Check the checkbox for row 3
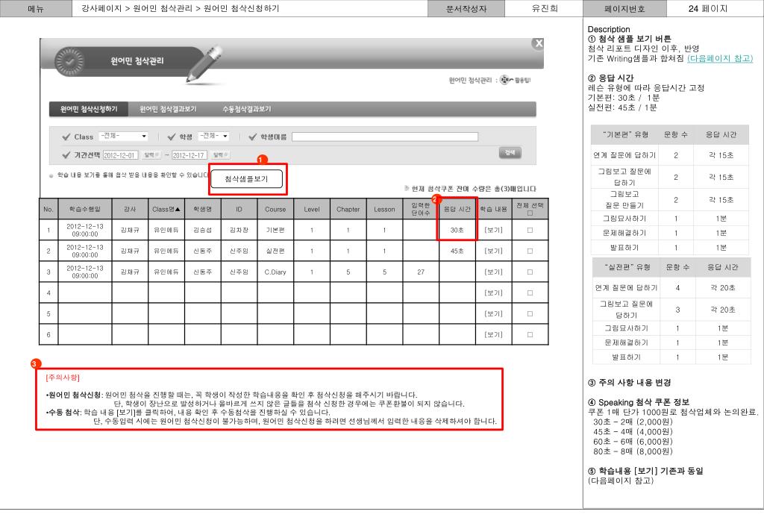The width and height of the screenshot is (764, 532). coord(530,272)
